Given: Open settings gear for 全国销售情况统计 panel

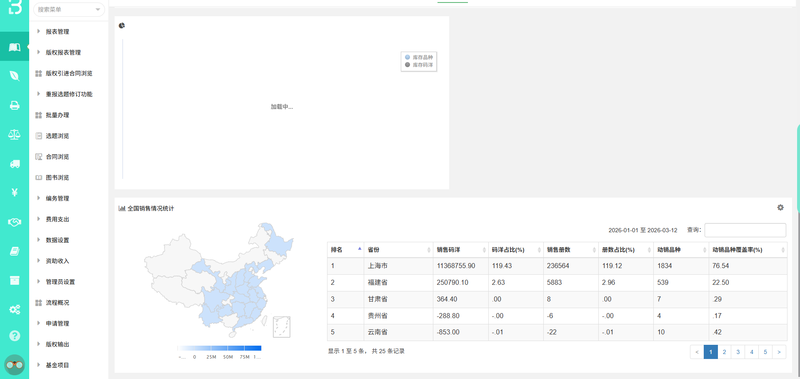Looking at the screenshot, I should click(x=780, y=208).
